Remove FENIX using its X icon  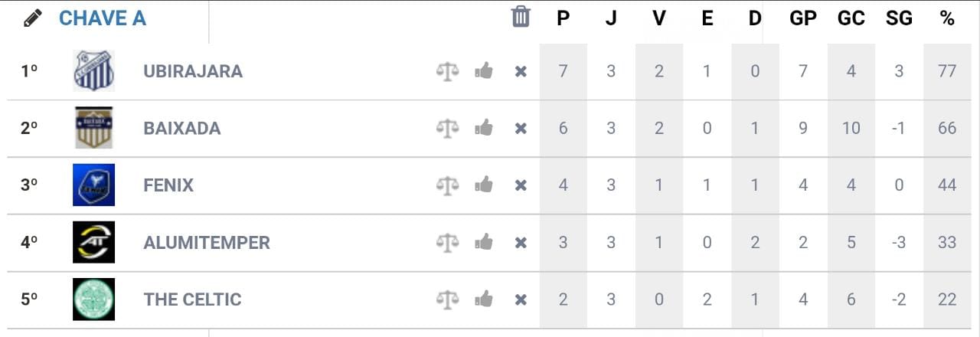click(x=521, y=185)
